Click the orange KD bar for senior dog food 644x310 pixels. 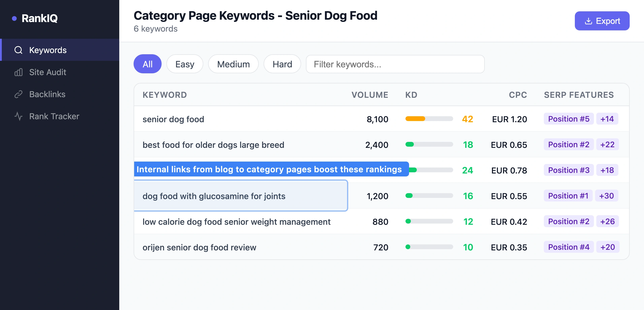click(415, 119)
